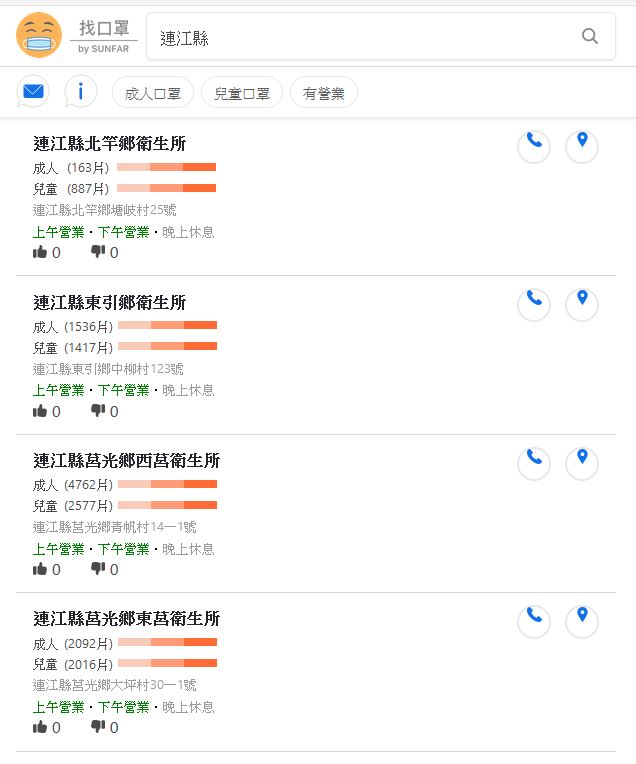Open the info icon button
This screenshot has height=764, width=636.
coord(81,93)
